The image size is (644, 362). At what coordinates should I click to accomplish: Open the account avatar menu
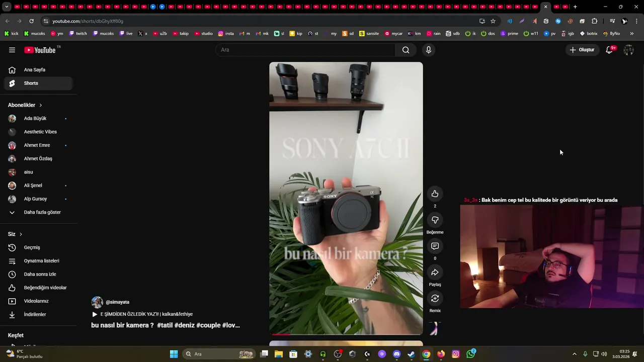coord(628,50)
